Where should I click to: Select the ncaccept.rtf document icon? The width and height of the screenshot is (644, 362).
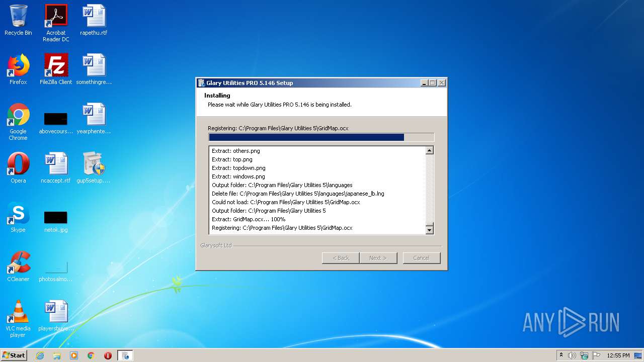(56, 168)
